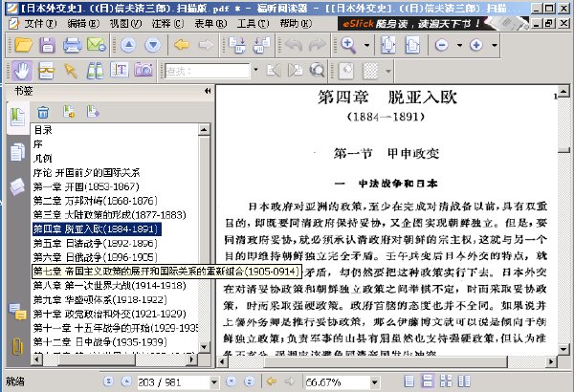Open the find box dropdown arrow
Screen dimensions: 574x392
(255, 70)
